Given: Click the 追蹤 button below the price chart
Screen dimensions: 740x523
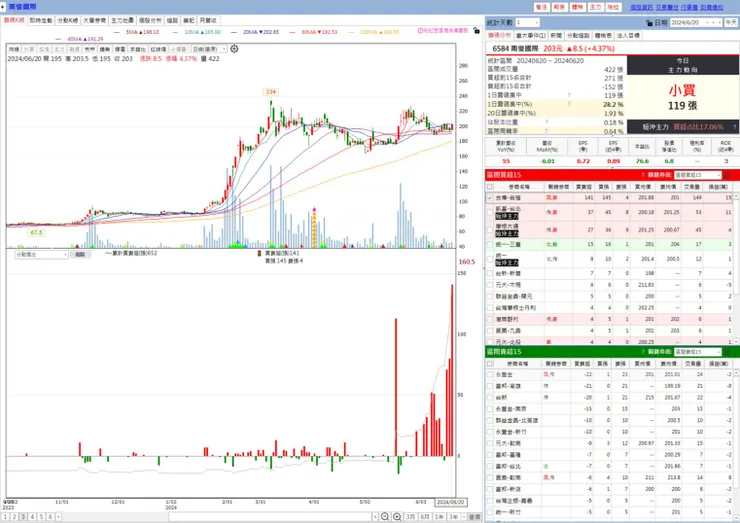Looking at the screenshot, I should click(x=80, y=254).
